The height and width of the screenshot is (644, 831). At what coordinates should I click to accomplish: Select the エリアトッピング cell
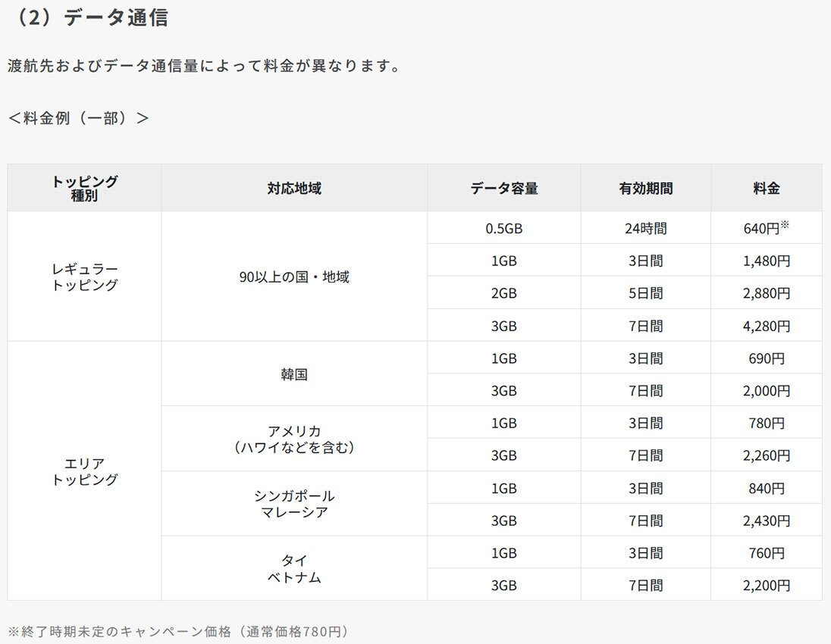tap(84, 470)
